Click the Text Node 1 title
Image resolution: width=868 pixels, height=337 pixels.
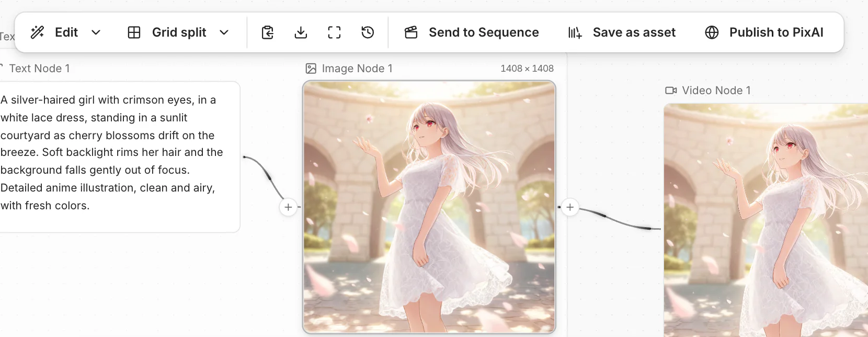[39, 69]
